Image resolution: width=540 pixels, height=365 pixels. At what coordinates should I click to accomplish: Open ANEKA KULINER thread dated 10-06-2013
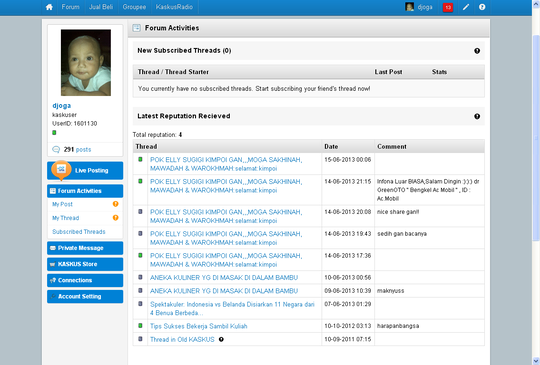(x=224, y=278)
